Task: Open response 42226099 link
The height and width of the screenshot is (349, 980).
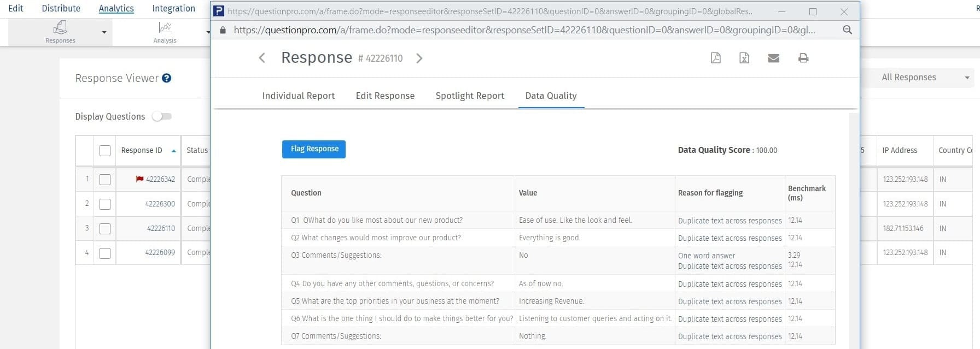Action: coord(160,252)
